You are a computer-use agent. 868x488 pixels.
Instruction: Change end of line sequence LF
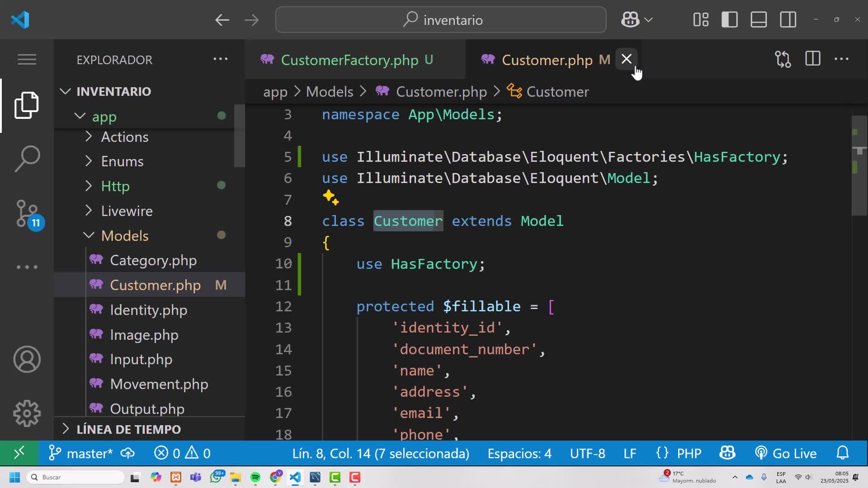pyautogui.click(x=630, y=453)
